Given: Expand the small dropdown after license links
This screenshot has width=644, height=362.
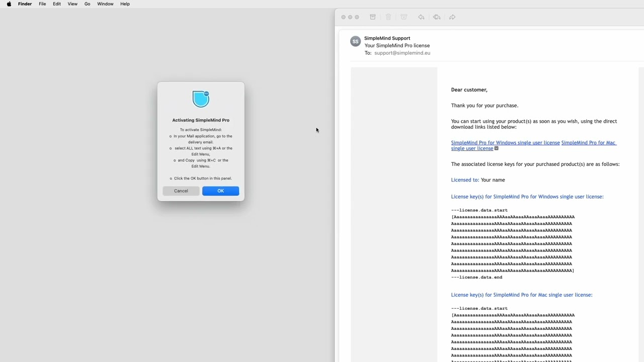Looking at the screenshot, I should 497,148.
